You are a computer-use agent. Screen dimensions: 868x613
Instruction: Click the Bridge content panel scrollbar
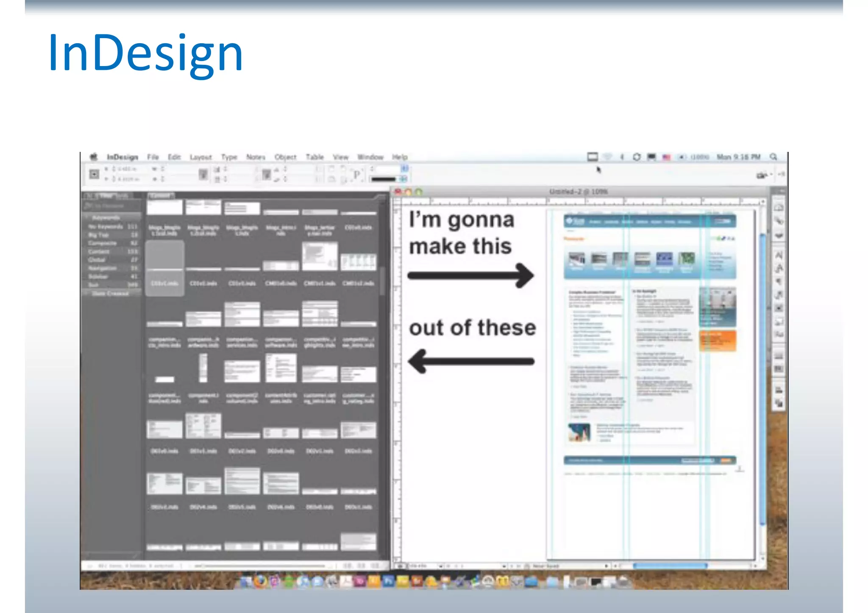tap(382, 280)
